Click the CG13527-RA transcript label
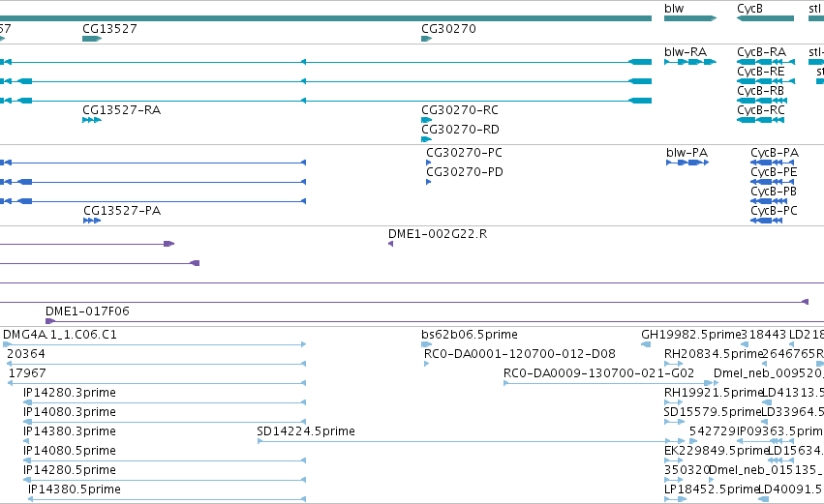The image size is (824, 504). coord(121,110)
